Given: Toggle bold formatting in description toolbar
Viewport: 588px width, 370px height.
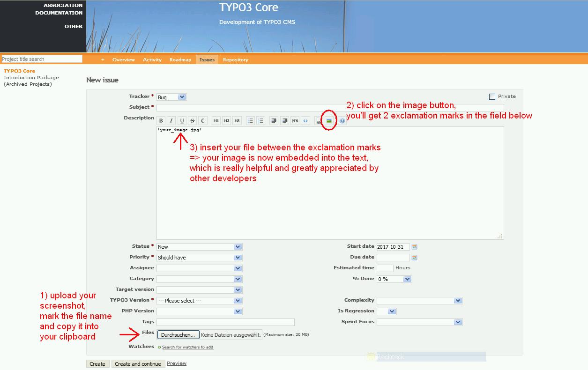Looking at the screenshot, I should pyautogui.click(x=161, y=121).
